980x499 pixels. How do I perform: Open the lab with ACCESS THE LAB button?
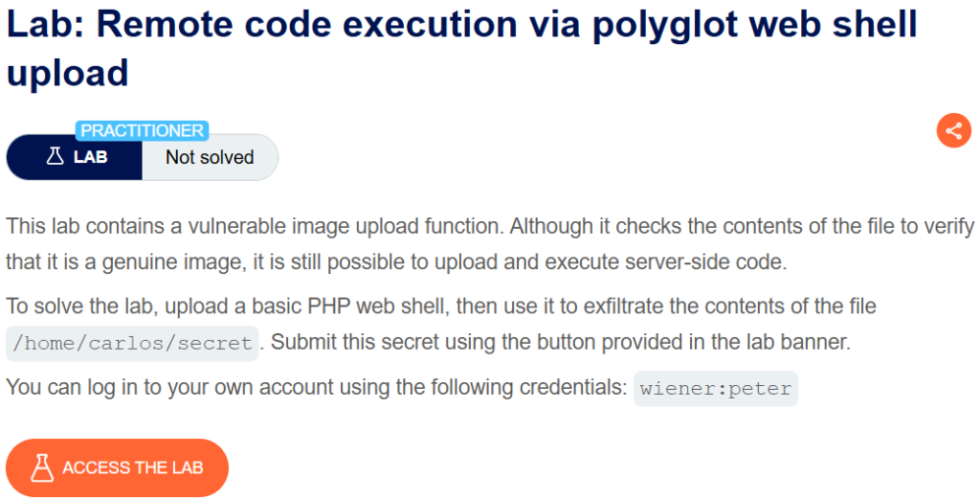click(x=117, y=467)
